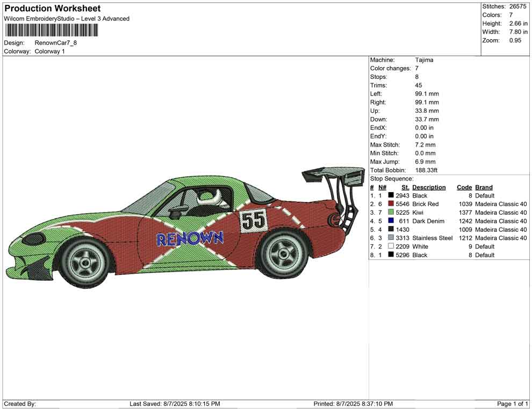The image size is (532, 409).
Task: Click the Stitches count 26575
Action: click(517, 6)
